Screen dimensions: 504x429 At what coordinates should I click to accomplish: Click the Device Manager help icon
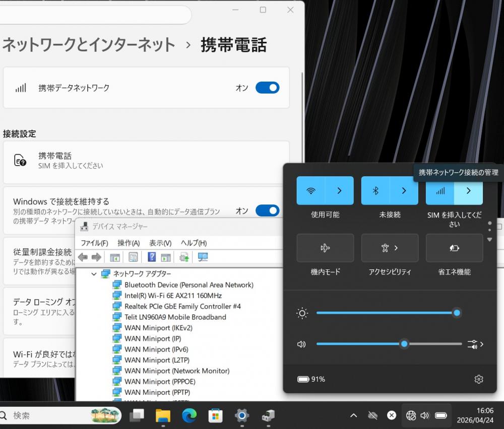[x=151, y=257]
